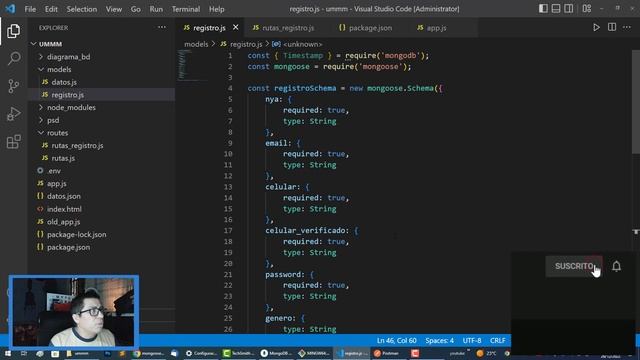Image resolution: width=640 pixels, height=360 pixels.
Task: Click Spaces: 4 indentation status item
Action: click(439, 340)
